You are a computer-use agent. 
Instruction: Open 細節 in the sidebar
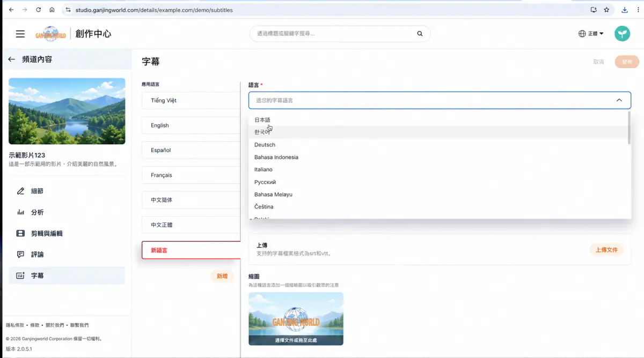tap(67, 191)
